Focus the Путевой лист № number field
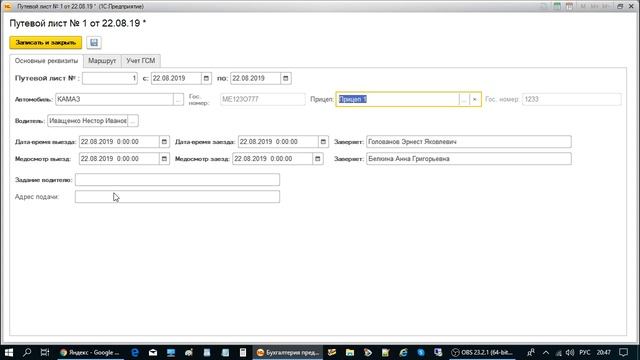This screenshot has width=640, height=360. [110, 78]
